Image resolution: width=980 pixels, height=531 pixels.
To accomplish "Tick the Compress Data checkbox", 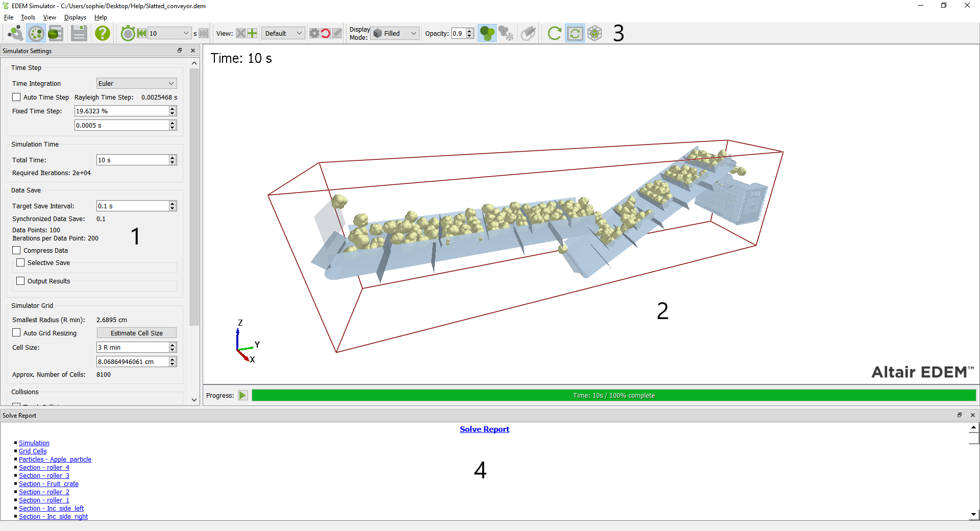I will pos(17,251).
